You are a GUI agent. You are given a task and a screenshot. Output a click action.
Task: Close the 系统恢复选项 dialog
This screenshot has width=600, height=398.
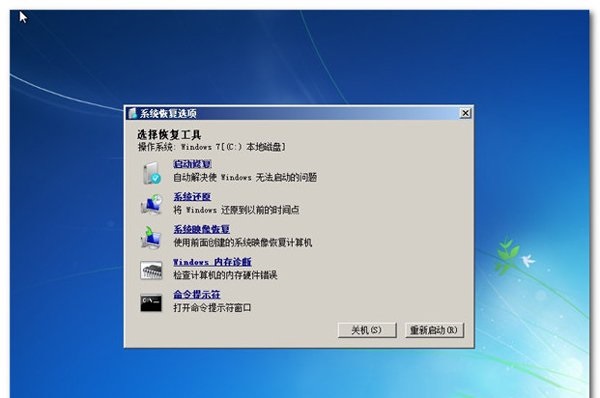click(x=465, y=113)
